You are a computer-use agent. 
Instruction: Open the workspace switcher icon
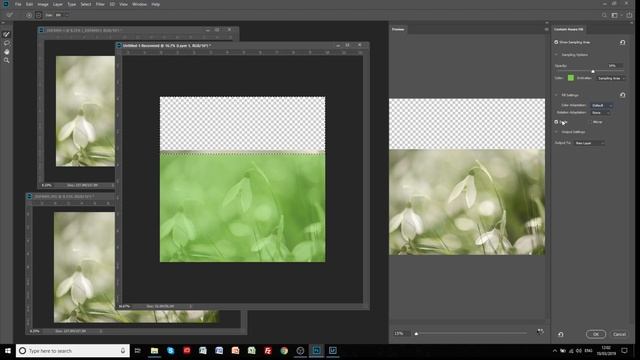[x=615, y=15]
